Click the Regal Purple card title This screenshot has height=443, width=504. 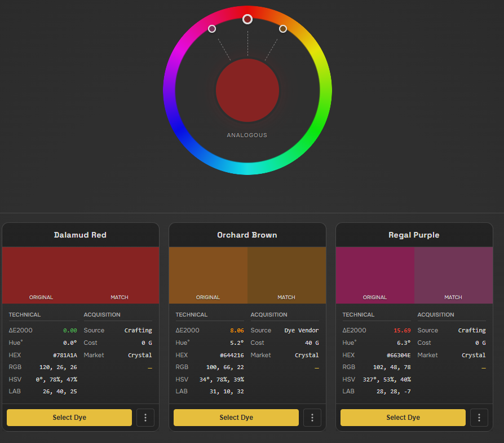[x=414, y=235]
